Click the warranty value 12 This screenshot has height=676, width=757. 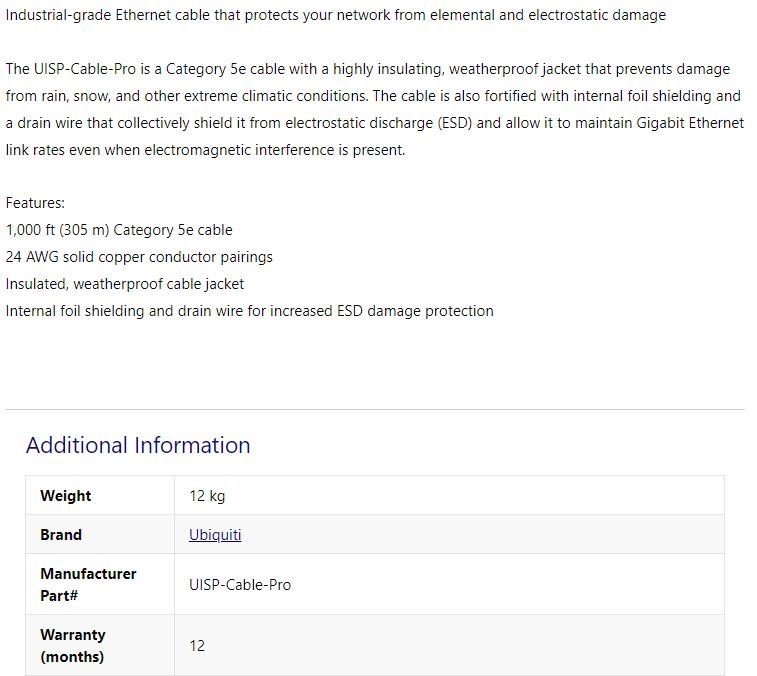[197, 646]
